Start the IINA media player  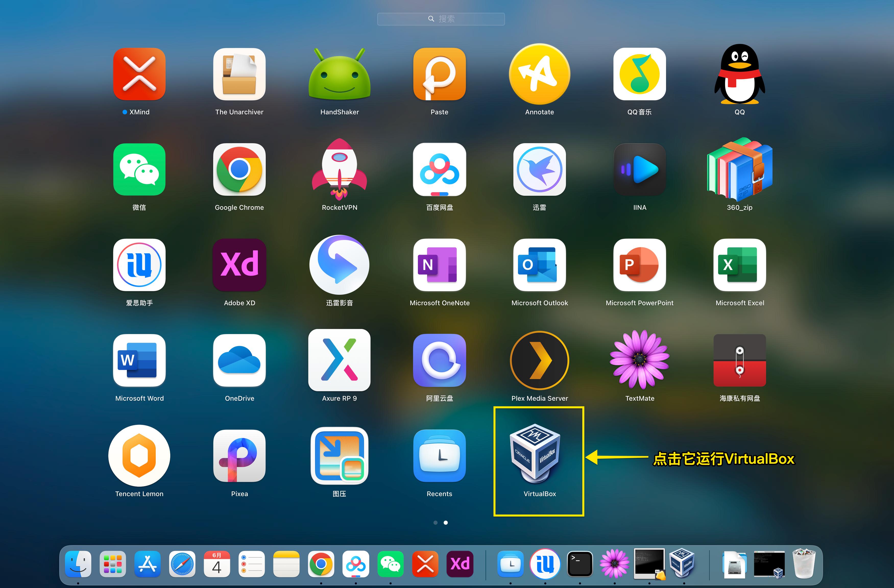tap(639, 170)
